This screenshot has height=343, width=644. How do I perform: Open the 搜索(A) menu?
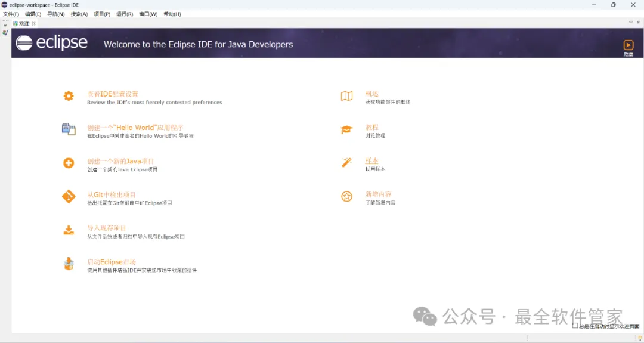click(79, 14)
